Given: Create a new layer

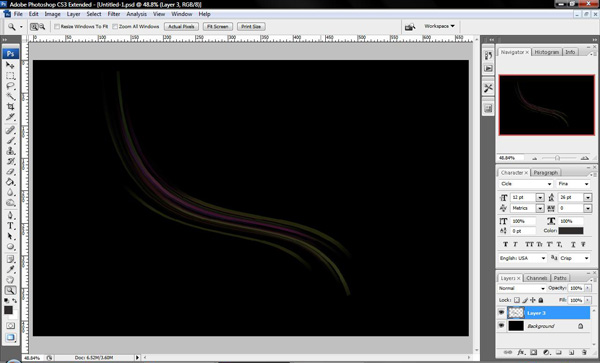Looking at the screenshot, I should [x=571, y=352].
